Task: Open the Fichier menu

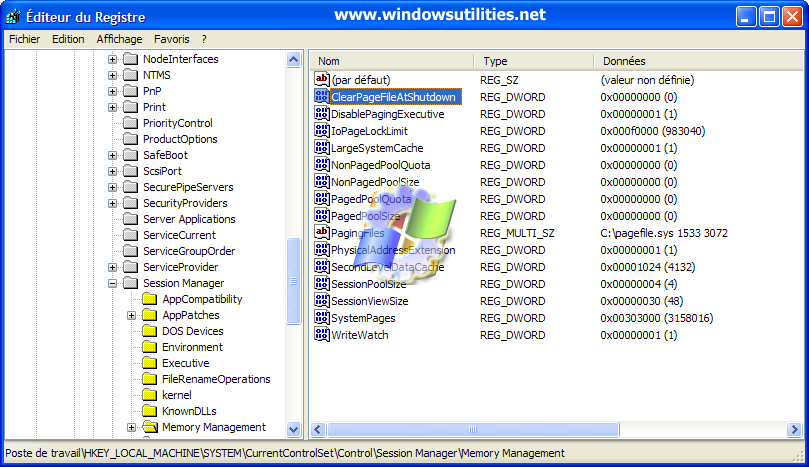Action: tap(25, 39)
